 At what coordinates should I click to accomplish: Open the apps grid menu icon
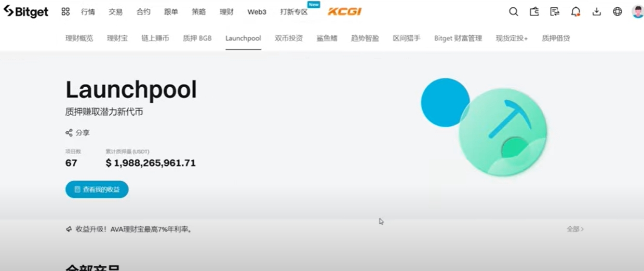tap(65, 11)
